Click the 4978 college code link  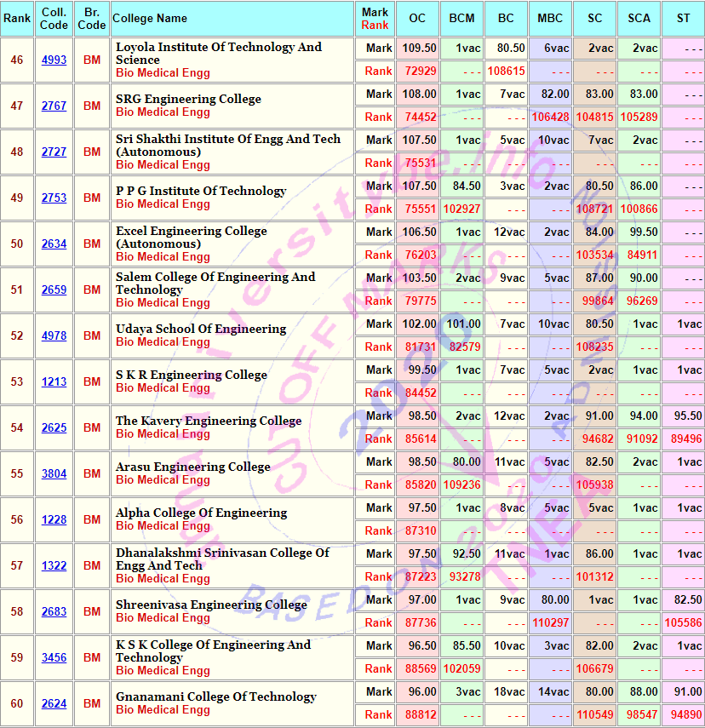[54, 335]
